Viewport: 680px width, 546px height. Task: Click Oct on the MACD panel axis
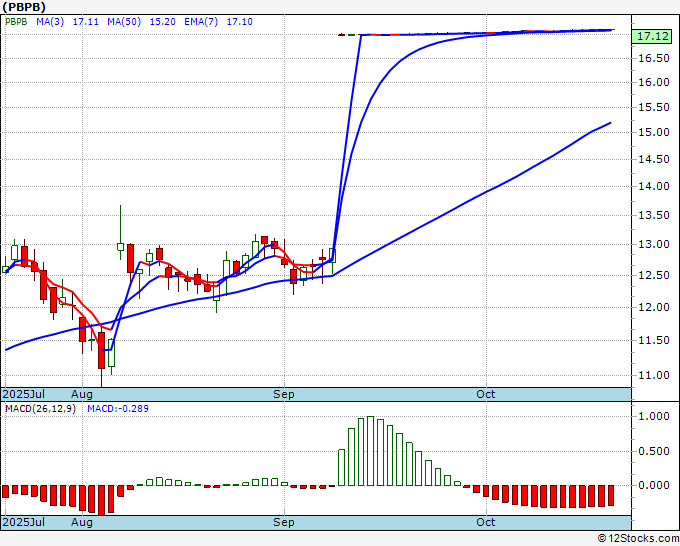point(485,522)
